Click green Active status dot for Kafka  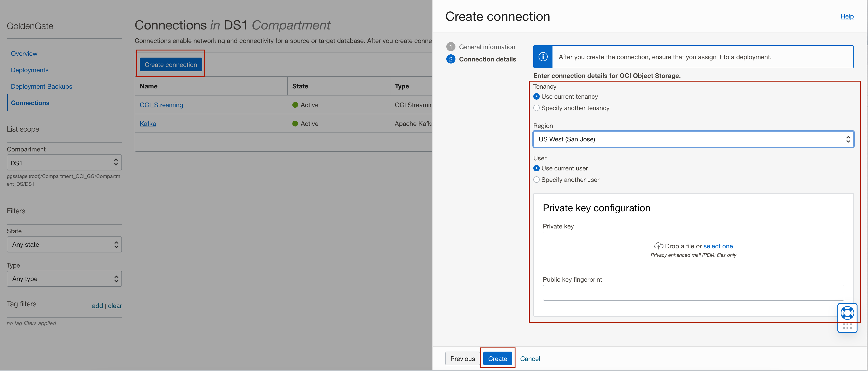pyautogui.click(x=295, y=124)
